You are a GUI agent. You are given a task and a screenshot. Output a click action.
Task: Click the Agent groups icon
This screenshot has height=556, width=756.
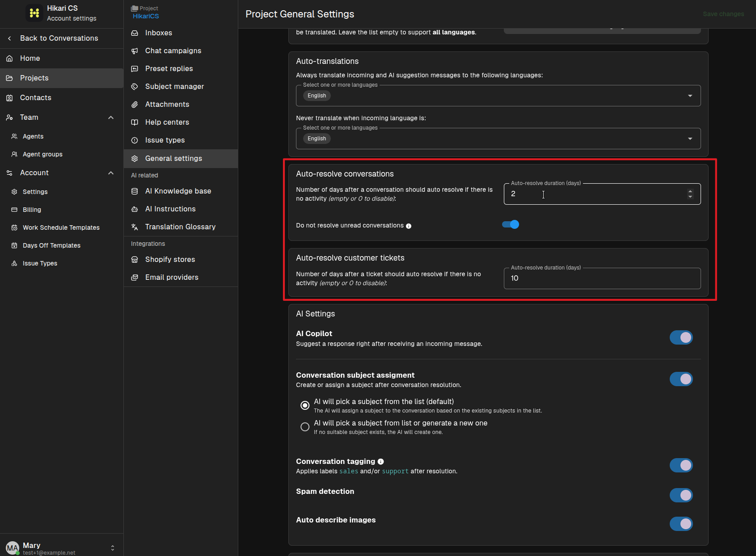pyautogui.click(x=14, y=154)
